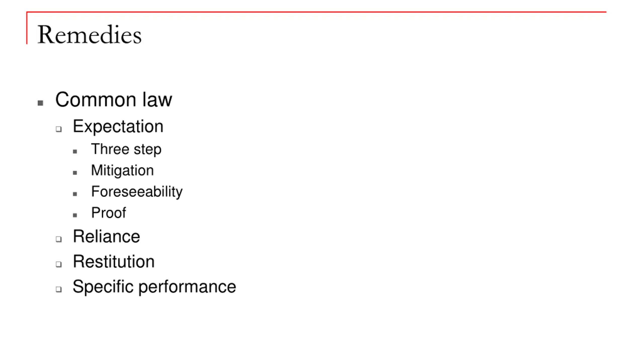Viewport: 644px width, 362px height.
Task: Click the hollow box bullet beside Reliance
Action: [59, 239]
